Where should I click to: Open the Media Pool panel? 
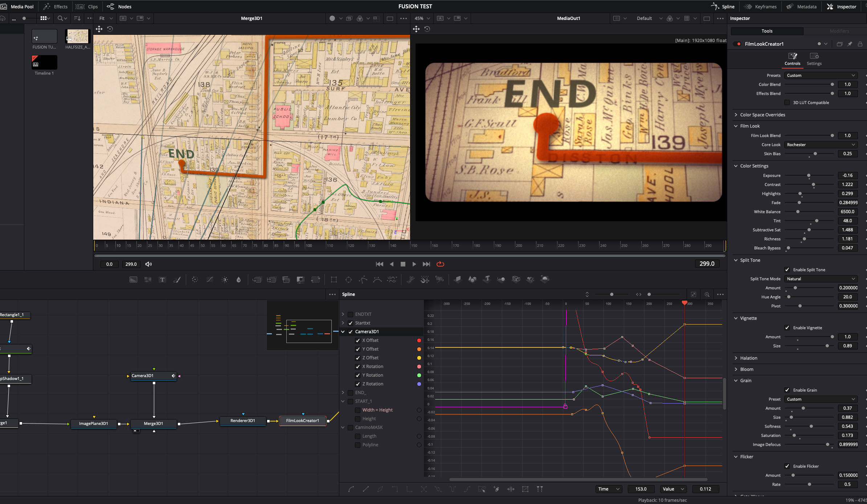17,7
